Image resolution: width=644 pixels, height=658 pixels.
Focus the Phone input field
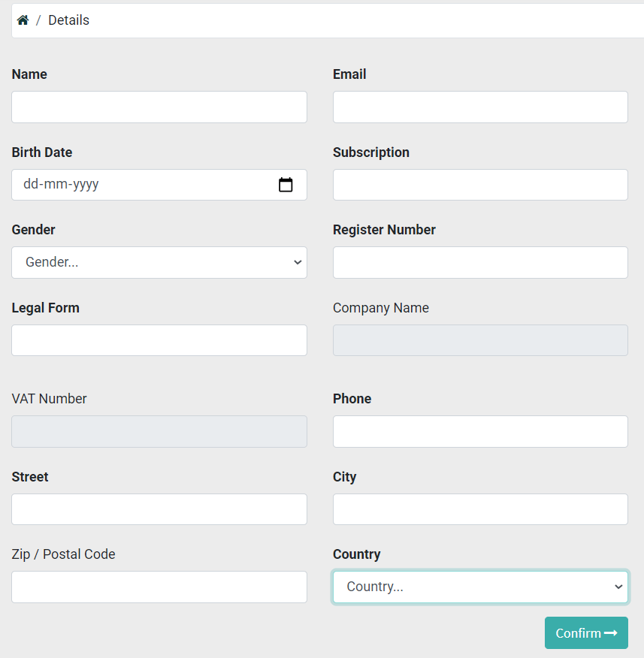tap(480, 431)
